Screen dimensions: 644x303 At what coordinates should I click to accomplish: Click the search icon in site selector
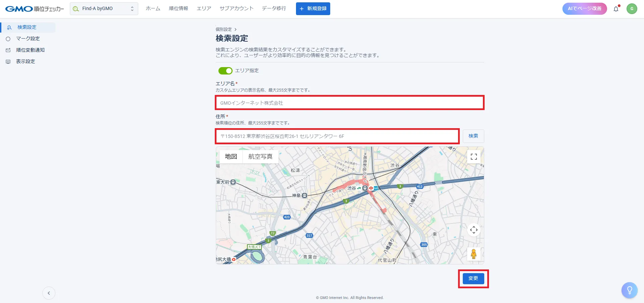click(76, 9)
